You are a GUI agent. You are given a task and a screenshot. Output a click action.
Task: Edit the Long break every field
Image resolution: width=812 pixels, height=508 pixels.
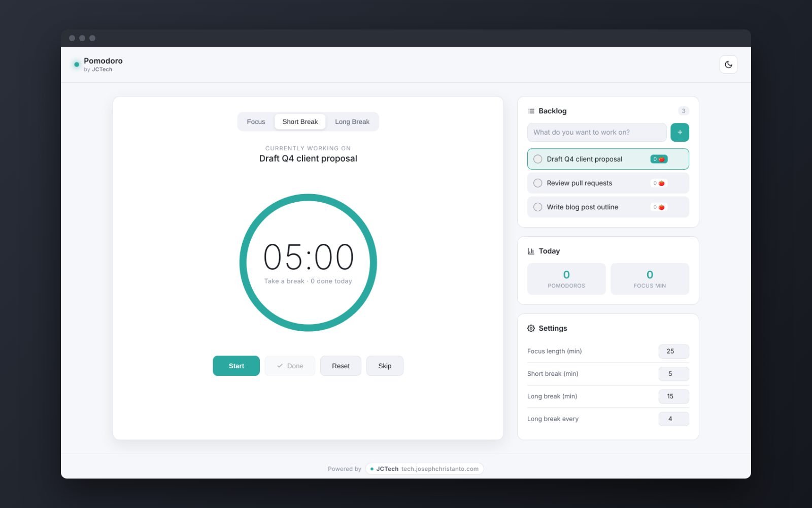673,419
